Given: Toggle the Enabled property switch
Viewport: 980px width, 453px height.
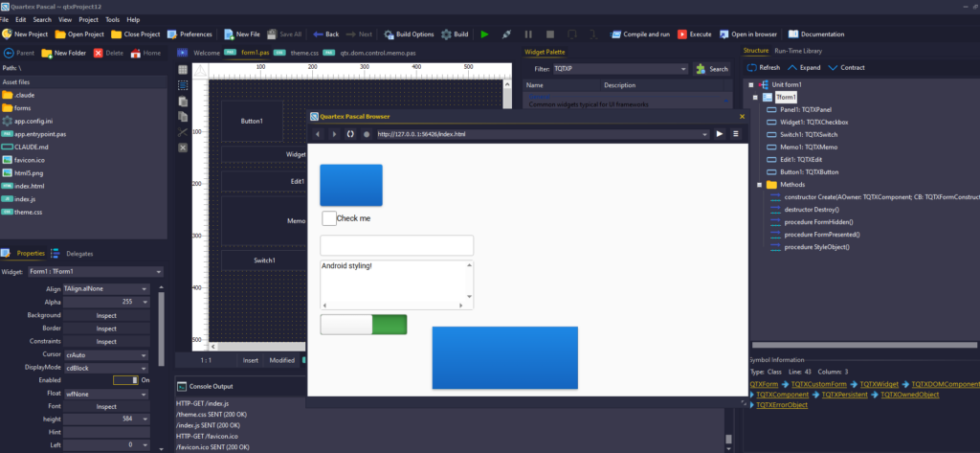Looking at the screenshot, I should 125,380.
